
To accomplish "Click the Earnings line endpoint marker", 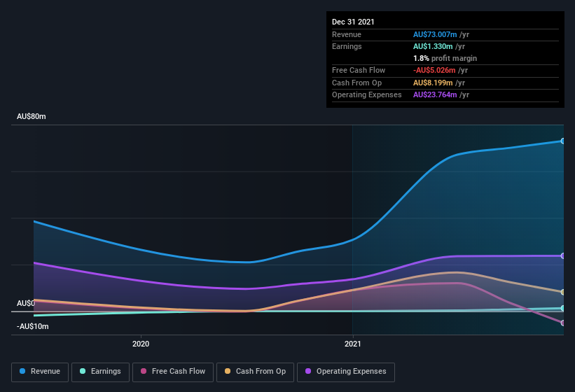I will point(562,309).
